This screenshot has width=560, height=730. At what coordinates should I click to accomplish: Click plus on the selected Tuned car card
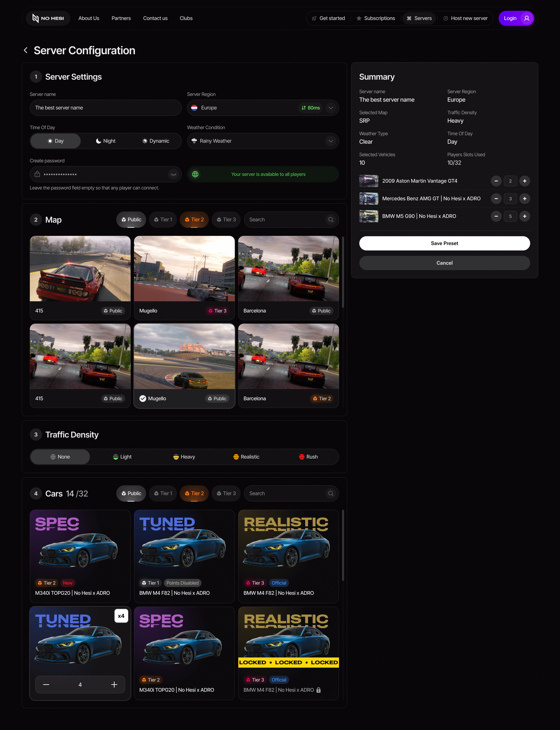pyautogui.click(x=114, y=685)
